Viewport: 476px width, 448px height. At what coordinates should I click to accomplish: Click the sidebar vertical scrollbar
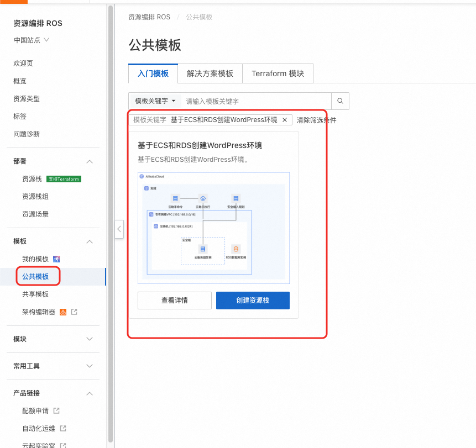pyautogui.click(x=111, y=224)
